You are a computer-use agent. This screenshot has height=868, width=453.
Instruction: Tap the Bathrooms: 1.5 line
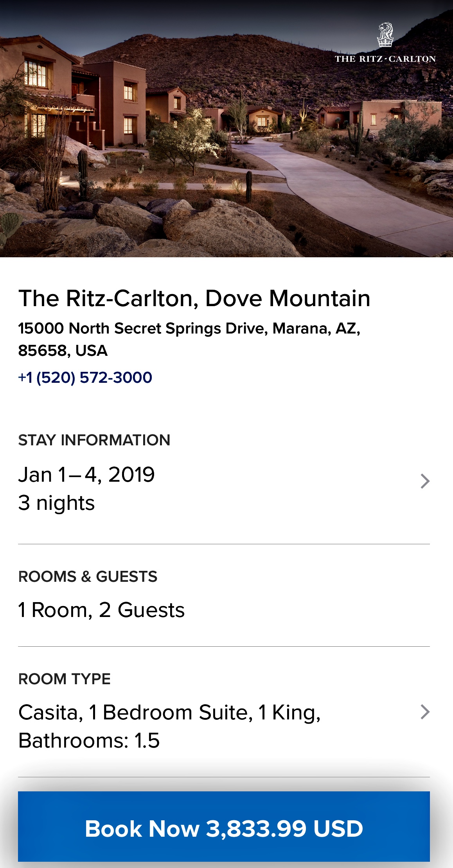coord(89,741)
